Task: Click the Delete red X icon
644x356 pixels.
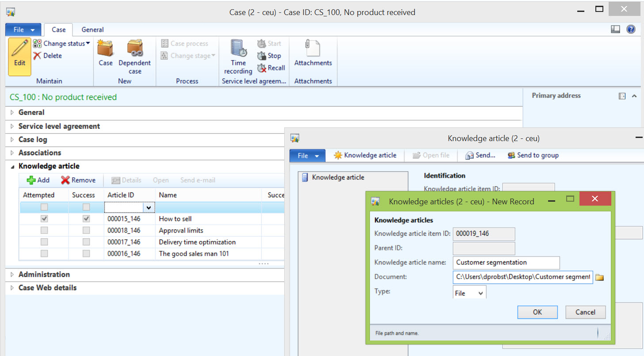Action: (x=37, y=56)
